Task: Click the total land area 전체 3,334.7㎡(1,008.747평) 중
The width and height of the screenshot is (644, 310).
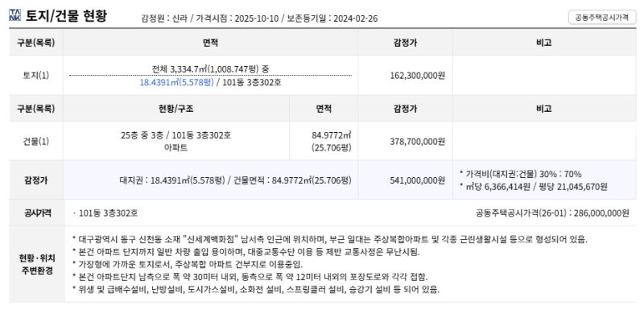Action: tap(210, 69)
